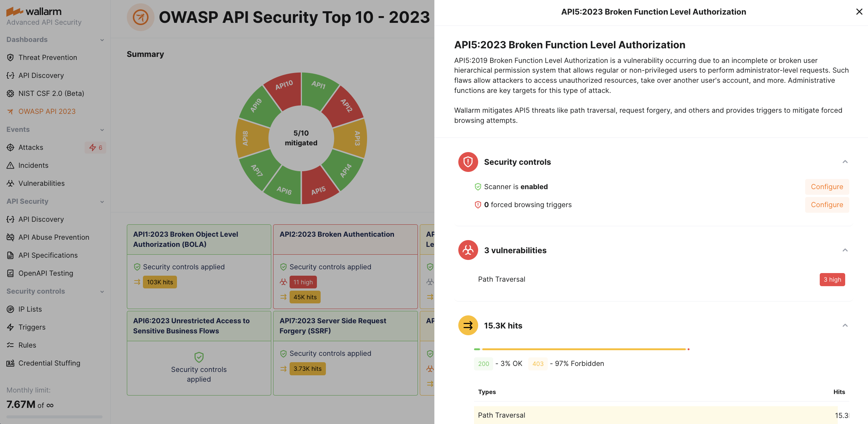Collapse the Events sidebar group

coord(103,130)
